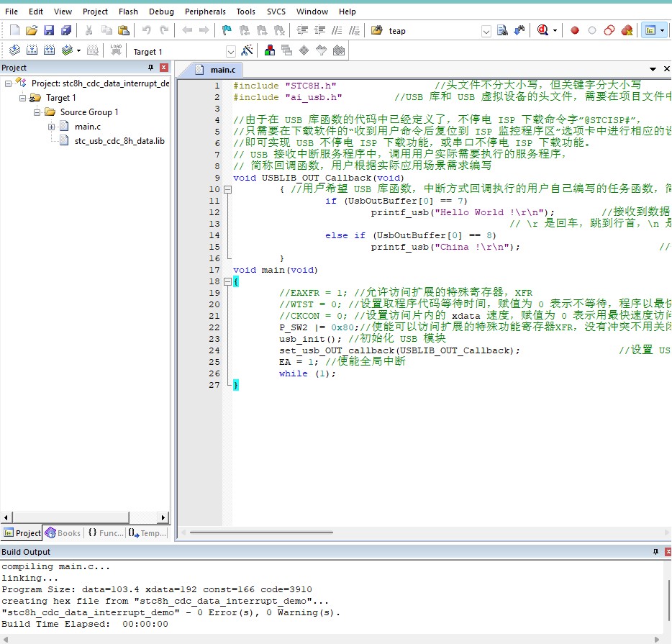
Task: Save all files with the multi-disk icon
Action: pos(66,30)
